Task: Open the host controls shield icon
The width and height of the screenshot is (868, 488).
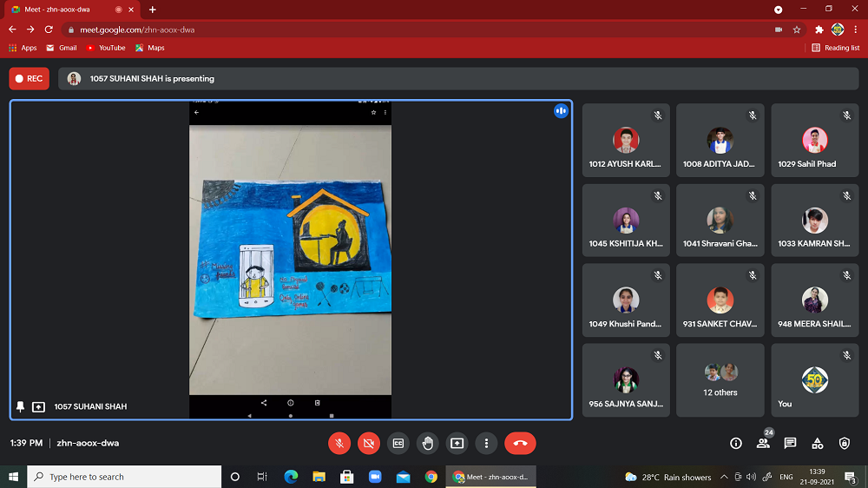Action: pyautogui.click(x=845, y=443)
